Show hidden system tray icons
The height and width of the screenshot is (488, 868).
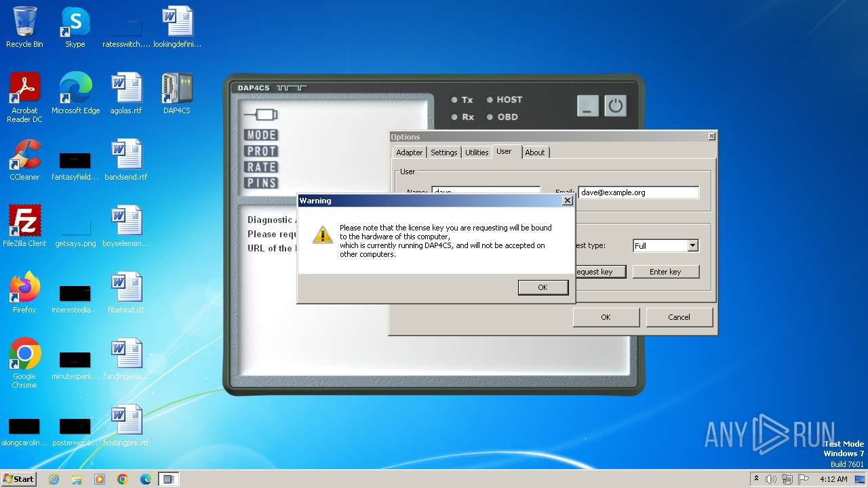coord(756,479)
